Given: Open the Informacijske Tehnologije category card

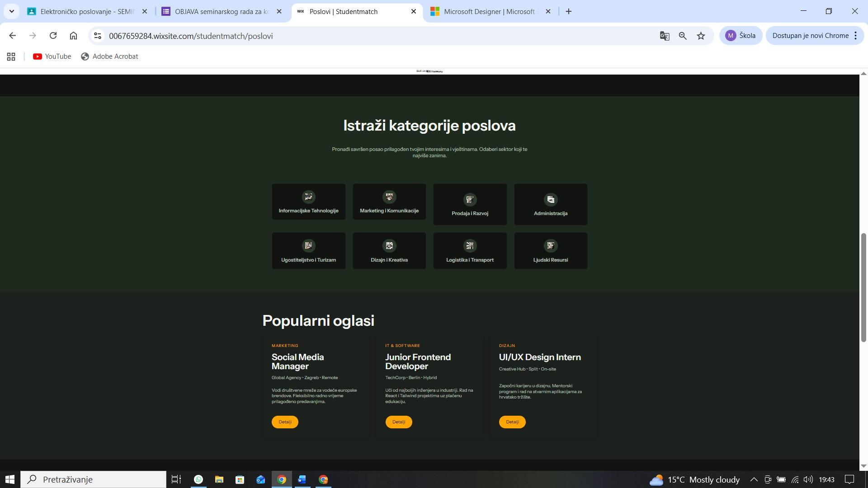Looking at the screenshot, I should (x=308, y=202).
